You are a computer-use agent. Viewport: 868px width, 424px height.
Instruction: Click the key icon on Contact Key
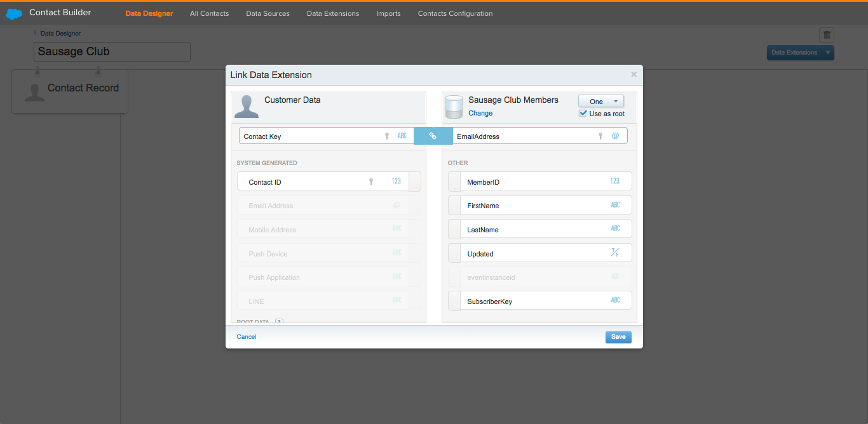[x=386, y=136]
